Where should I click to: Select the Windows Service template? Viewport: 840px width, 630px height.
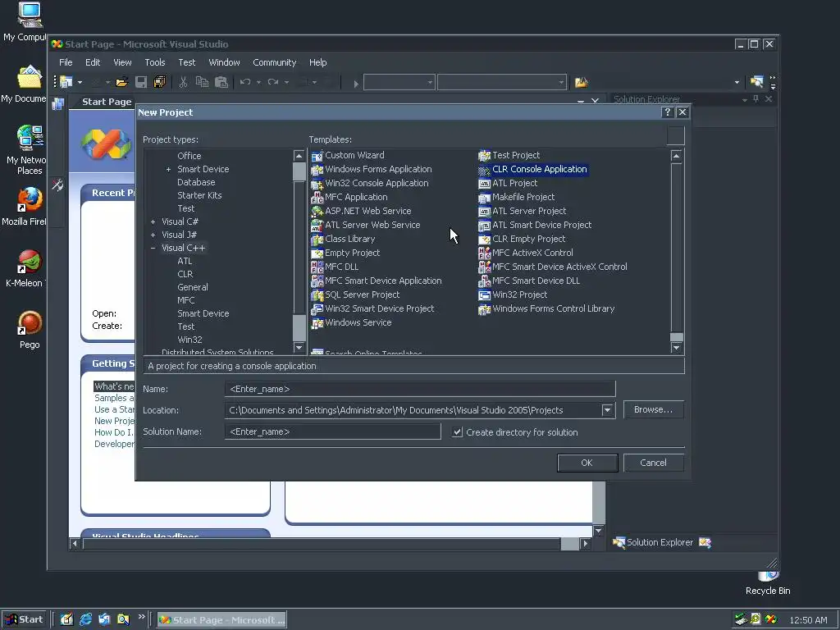tap(351, 322)
